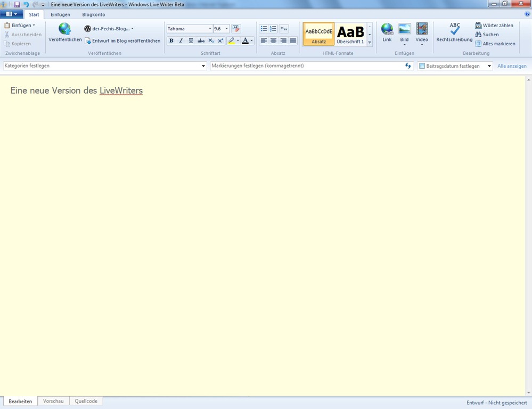Viewport: 532px width, 409px height.
Task: Click the Entwurf im Blog veröffentlichen button
Action: tap(122, 40)
